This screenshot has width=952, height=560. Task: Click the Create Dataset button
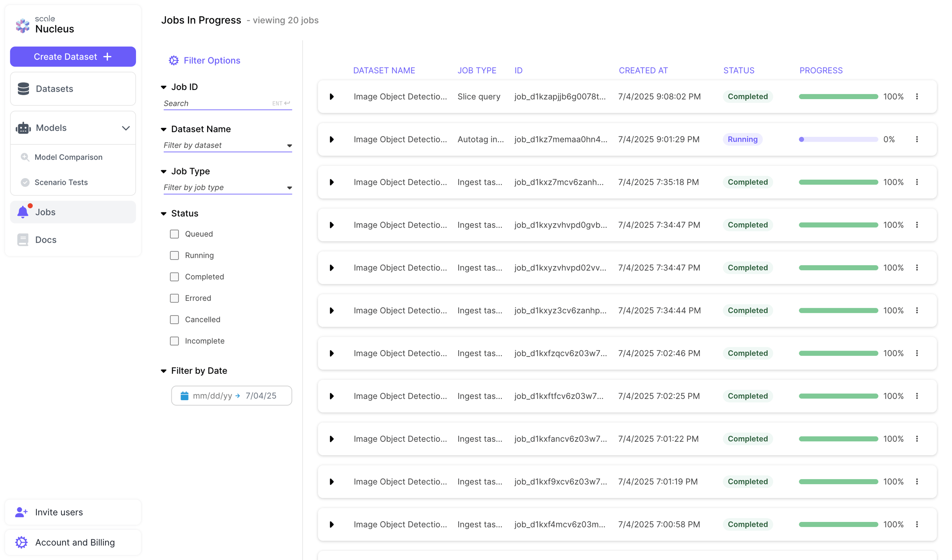coord(73,57)
